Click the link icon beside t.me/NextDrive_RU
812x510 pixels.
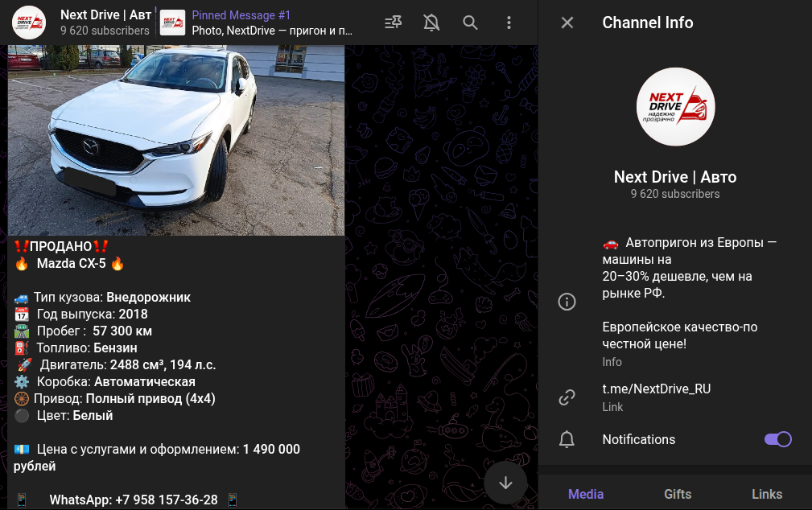click(567, 397)
